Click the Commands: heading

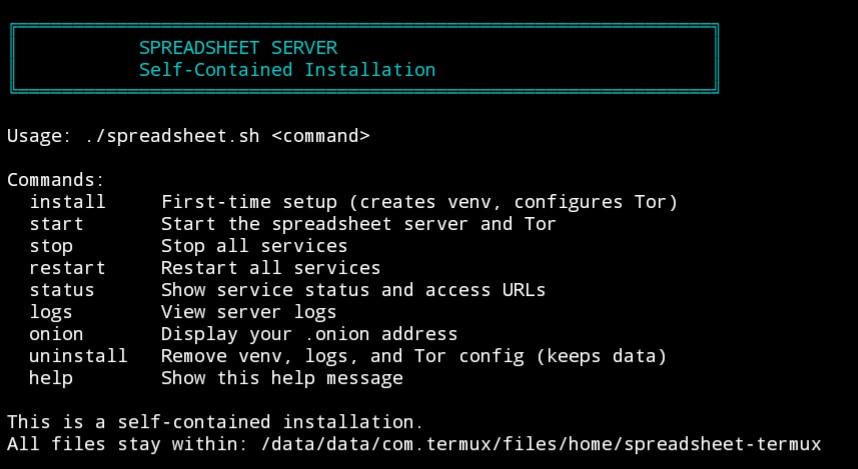pos(56,180)
